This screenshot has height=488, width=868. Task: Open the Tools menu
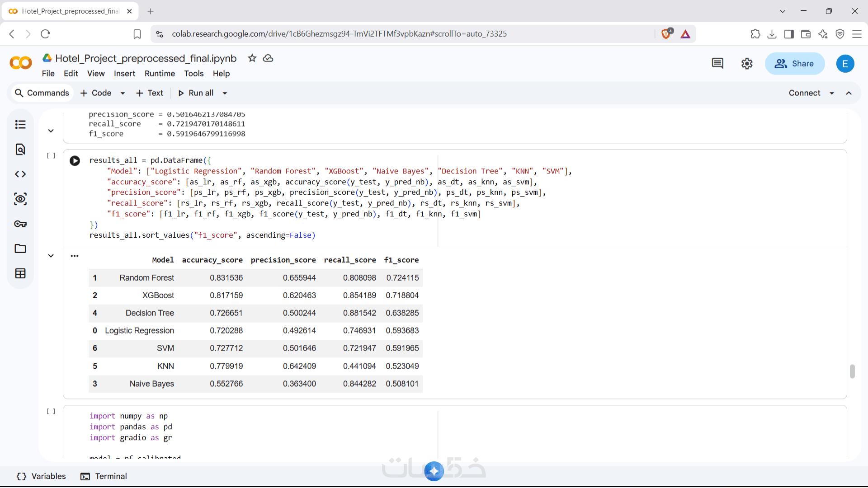[x=194, y=74]
